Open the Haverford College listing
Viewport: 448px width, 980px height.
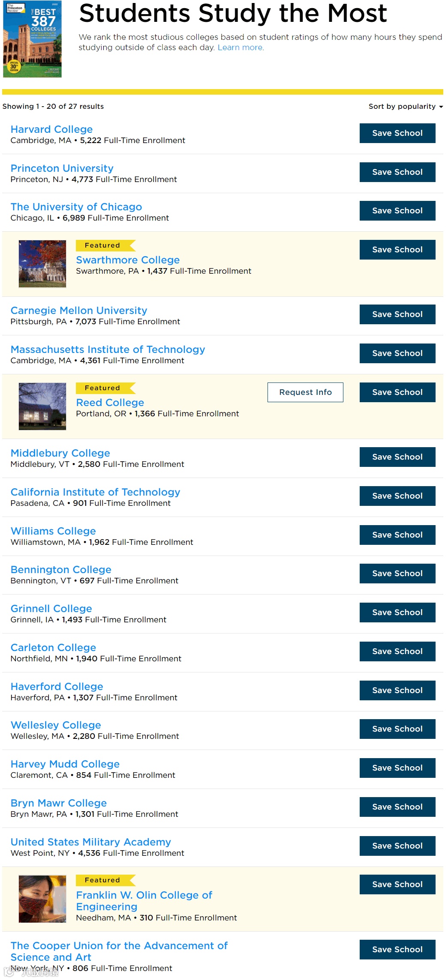click(x=57, y=687)
